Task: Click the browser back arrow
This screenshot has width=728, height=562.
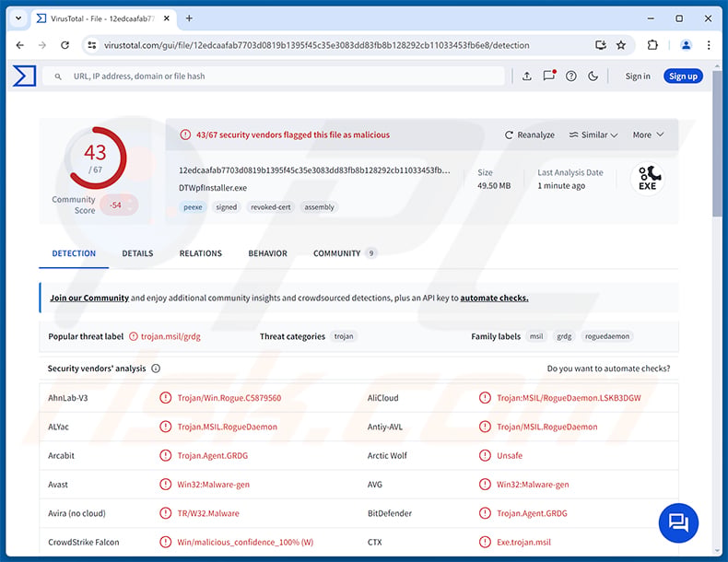Action: [x=20, y=45]
